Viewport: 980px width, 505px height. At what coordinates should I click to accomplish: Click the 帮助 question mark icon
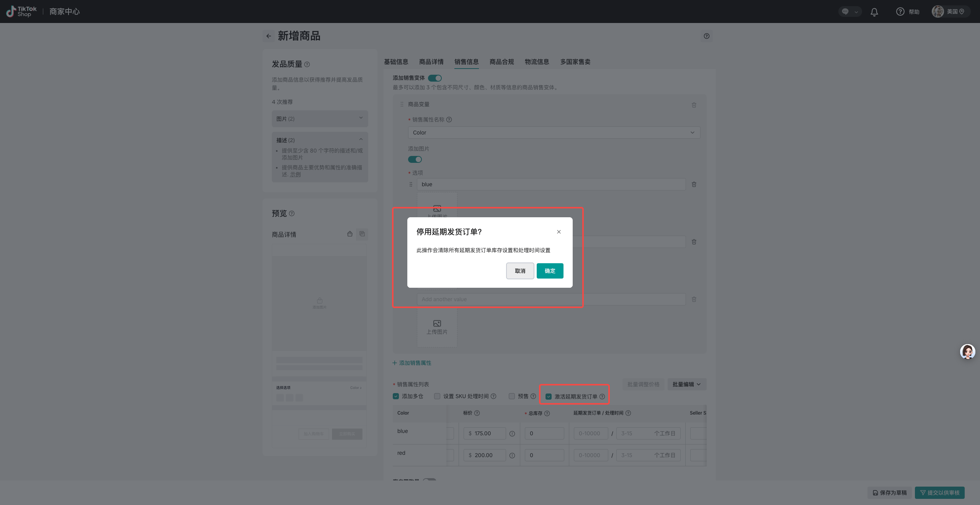(900, 12)
